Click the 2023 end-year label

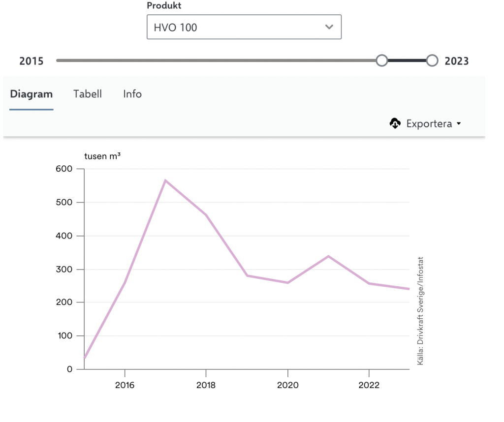pos(456,61)
